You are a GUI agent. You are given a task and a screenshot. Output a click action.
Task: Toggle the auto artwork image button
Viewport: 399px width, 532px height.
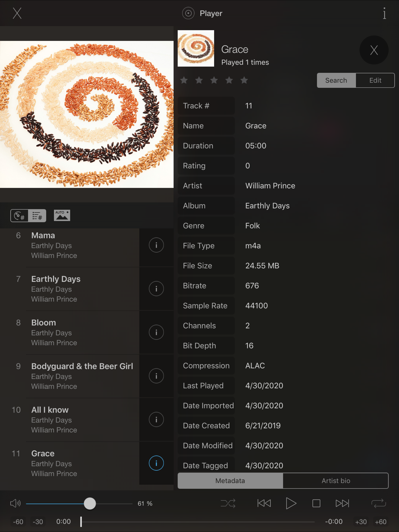tap(62, 215)
